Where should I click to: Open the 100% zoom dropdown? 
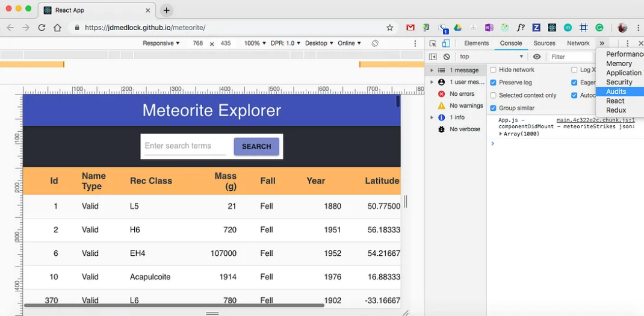[255, 43]
